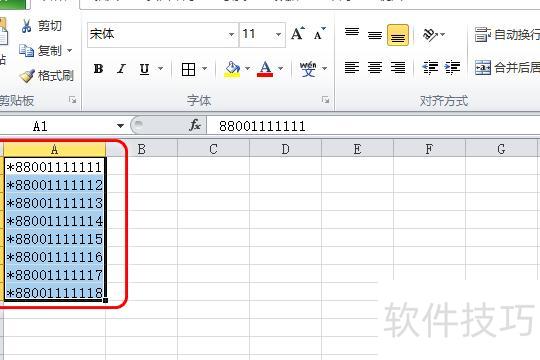Viewport: 540px width, 360px height.
Task: Click the Decrease Indent icon
Action: [430, 68]
